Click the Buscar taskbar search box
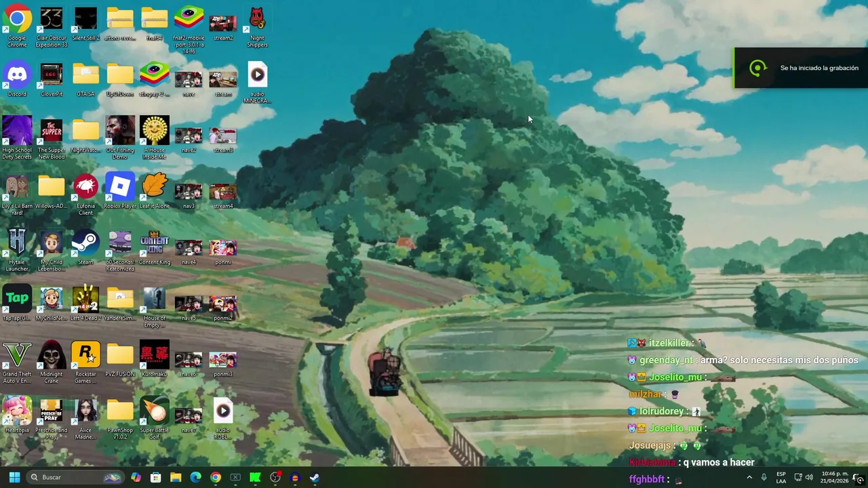 tap(76, 477)
